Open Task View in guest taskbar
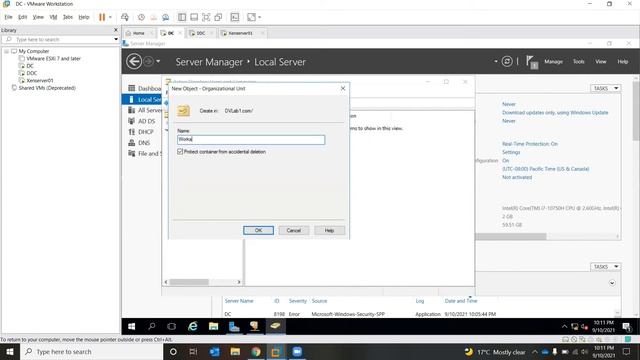This screenshot has height=360, width=640. pos(172,326)
